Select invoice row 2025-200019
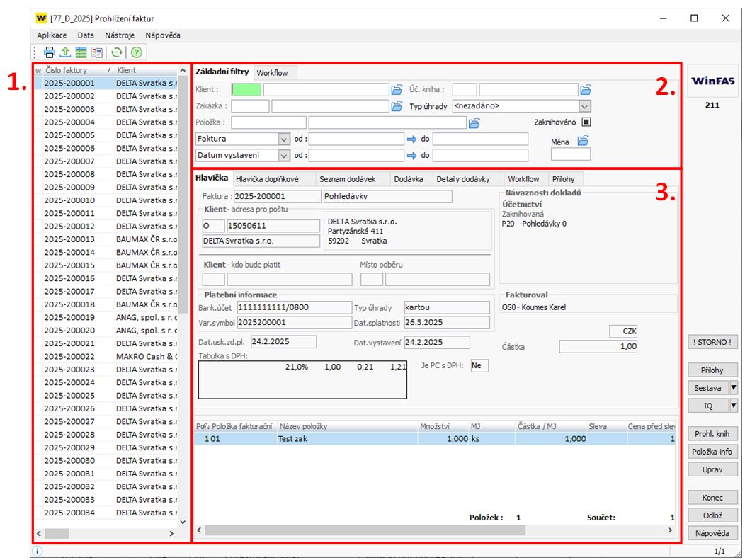The width and height of the screenshot is (745, 560). (106, 317)
